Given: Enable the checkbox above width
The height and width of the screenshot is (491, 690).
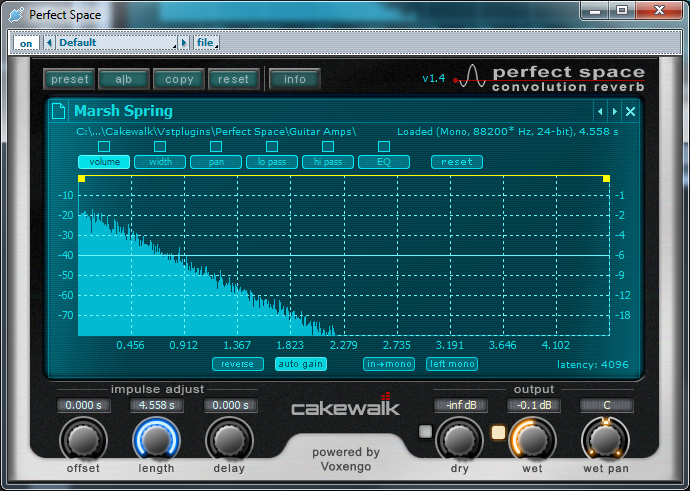Looking at the screenshot, I should pos(160,146).
